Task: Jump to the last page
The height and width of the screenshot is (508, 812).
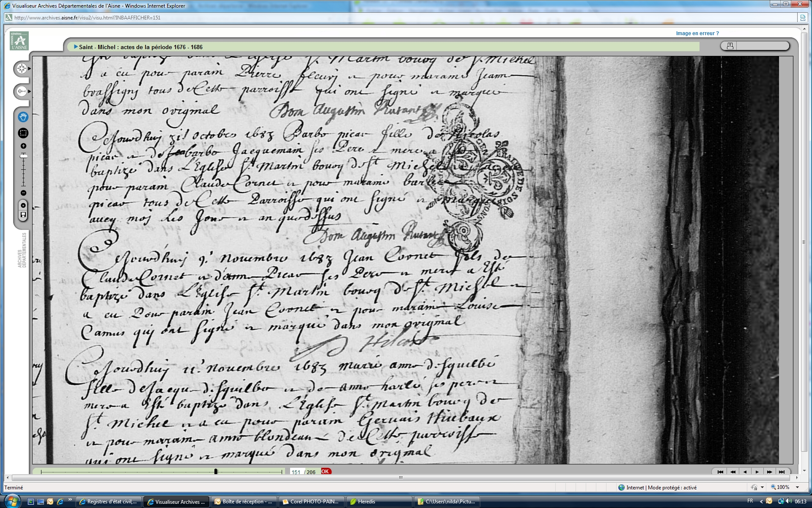Action: 782,472
